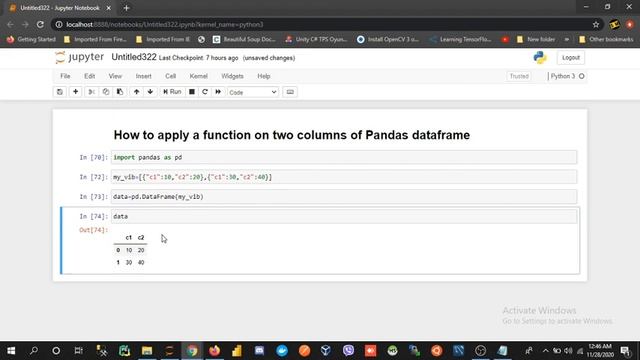Bookmark this page with star icon

596,24
